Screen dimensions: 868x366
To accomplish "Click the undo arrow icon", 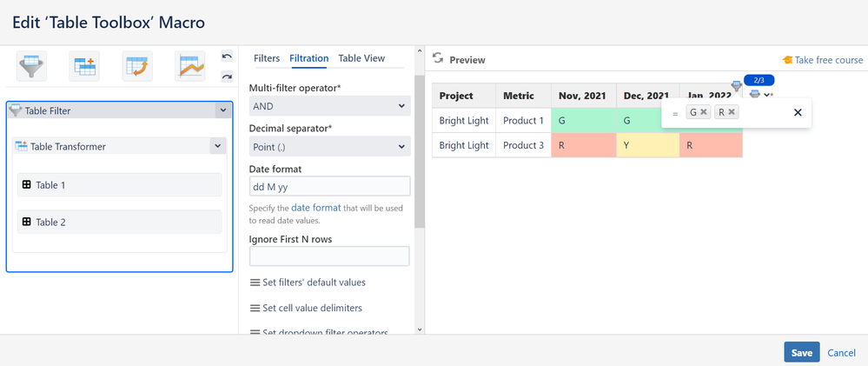I will 226,57.
